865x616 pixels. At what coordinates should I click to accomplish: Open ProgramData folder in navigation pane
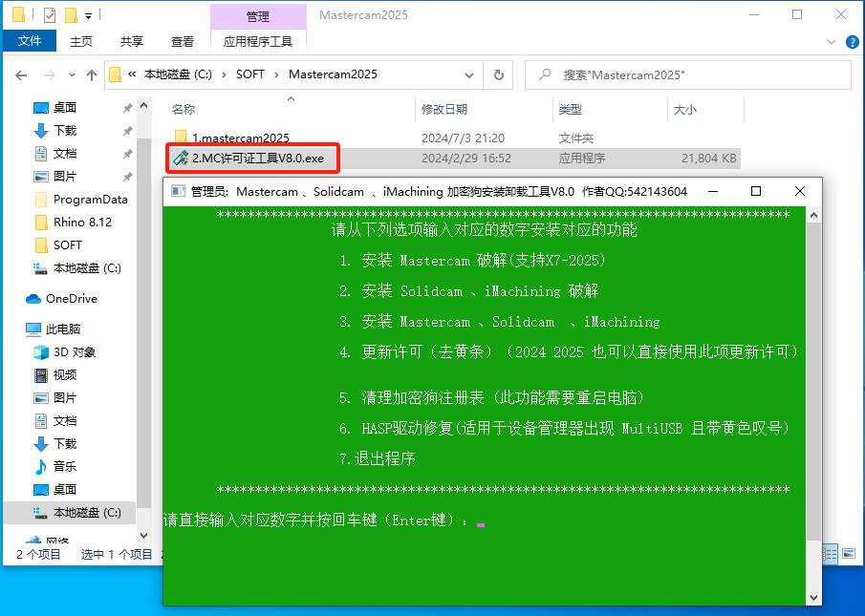click(x=91, y=200)
